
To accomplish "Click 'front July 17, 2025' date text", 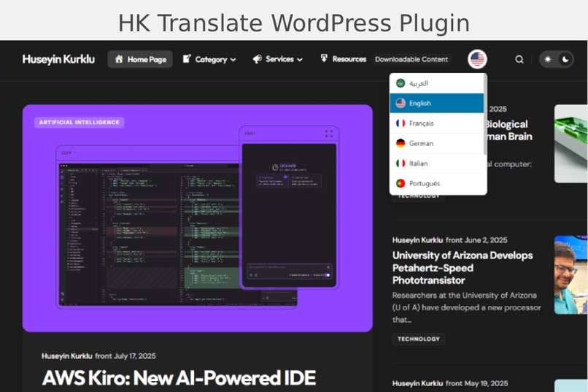I will [125, 356].
